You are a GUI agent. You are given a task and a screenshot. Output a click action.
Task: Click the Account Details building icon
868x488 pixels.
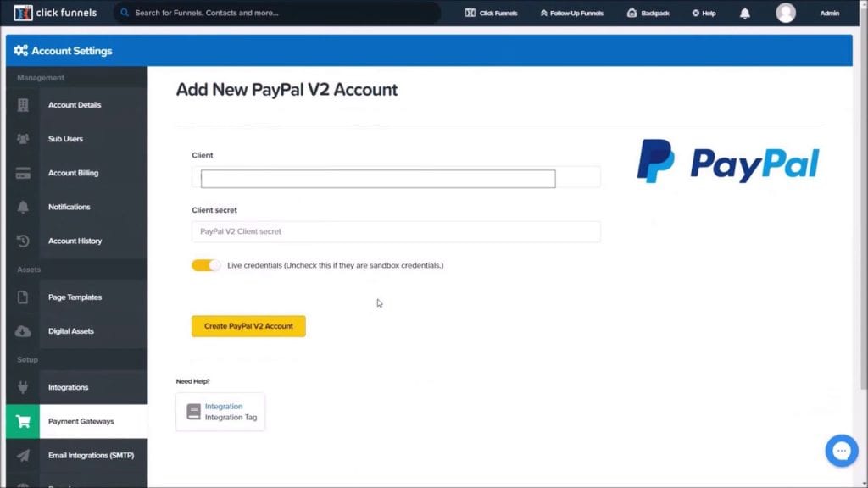(23, 105)
